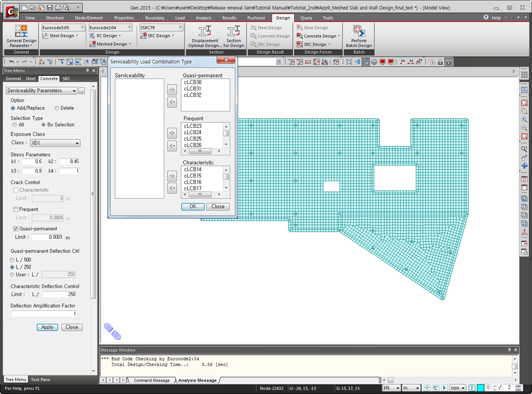Image resolution: width=532 pixels, height=394 pixels.
Task: Click the Frequent list horizontal scrollbar
Action: 202,151
